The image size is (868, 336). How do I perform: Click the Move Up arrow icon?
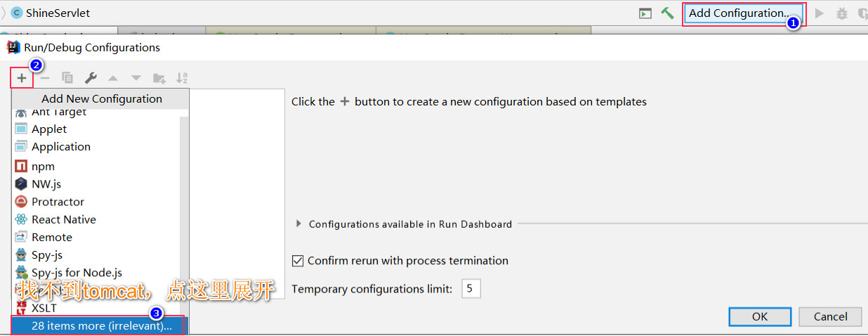(113, 78)
